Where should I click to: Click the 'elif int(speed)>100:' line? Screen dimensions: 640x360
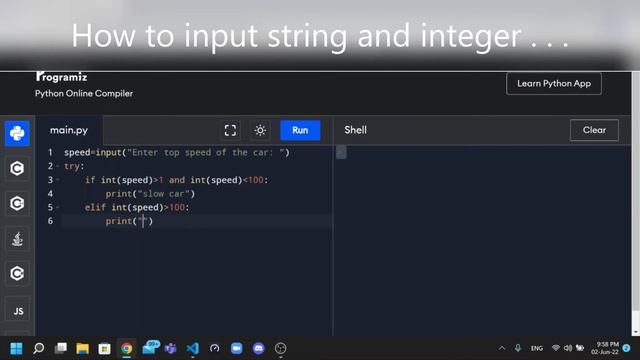(x=137, y=207)
